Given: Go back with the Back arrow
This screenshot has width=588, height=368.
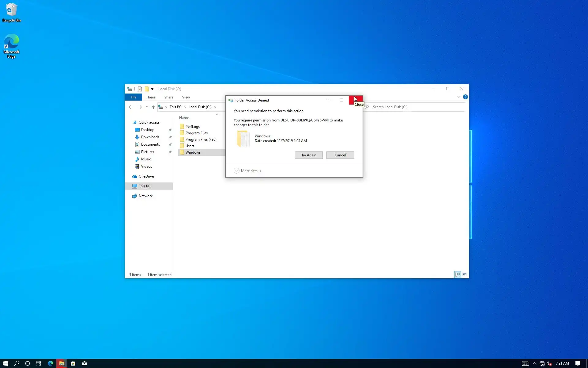Looking at the screenshot, I should pos(131,107).
